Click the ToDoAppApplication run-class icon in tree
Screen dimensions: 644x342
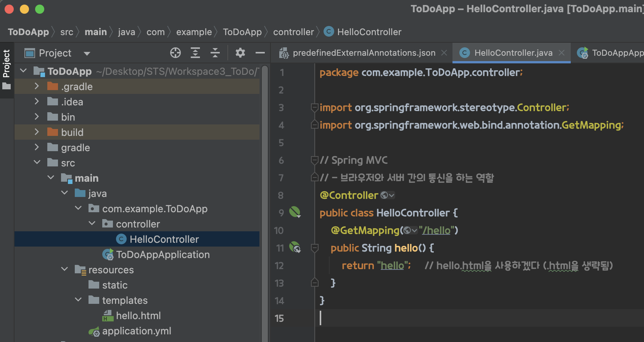coord(108,254)
